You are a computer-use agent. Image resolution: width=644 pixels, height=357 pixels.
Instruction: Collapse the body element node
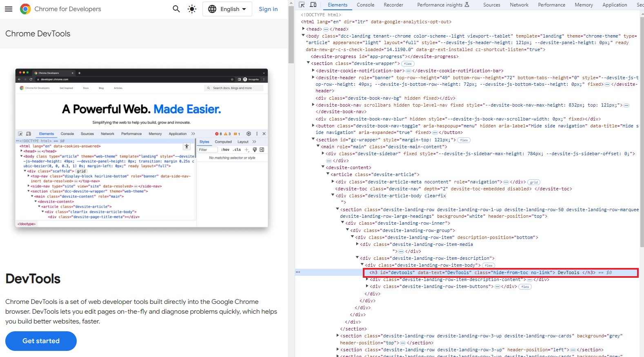coord(303,36)
